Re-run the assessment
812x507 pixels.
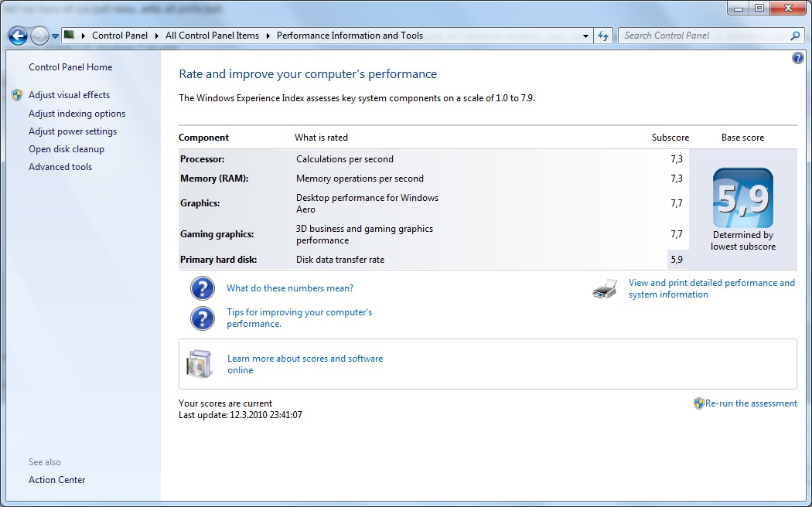[x=750, y=403]
